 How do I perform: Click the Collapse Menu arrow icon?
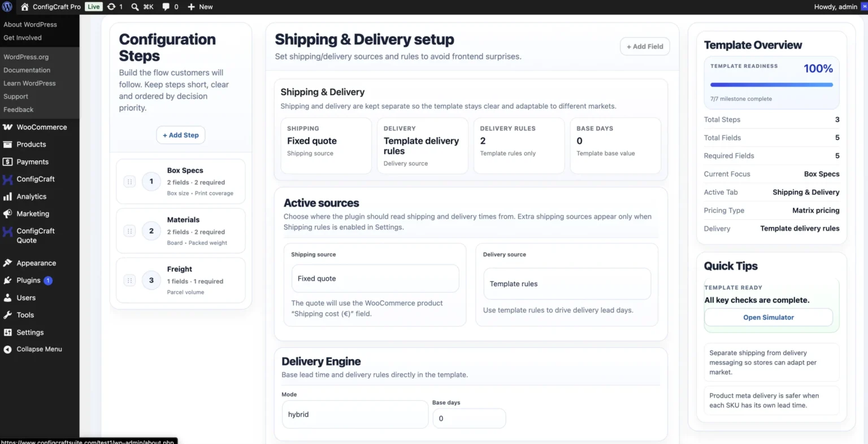click(x=8, y=350)
